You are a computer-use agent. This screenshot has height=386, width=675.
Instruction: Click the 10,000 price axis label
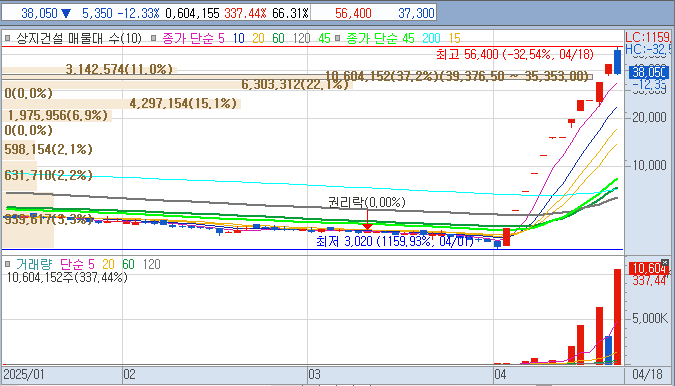[x=649, y=165]
